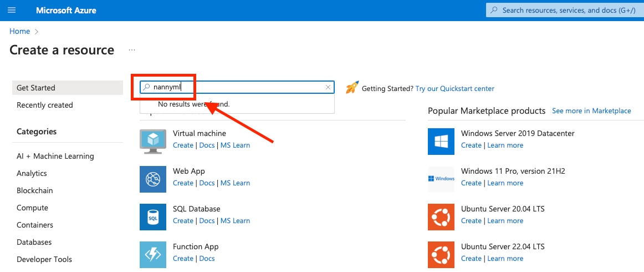The width and height of the screenshot is (644, 272).
Task: Open the ellipsis menu beside Create a resource
Action: point(132,50)
